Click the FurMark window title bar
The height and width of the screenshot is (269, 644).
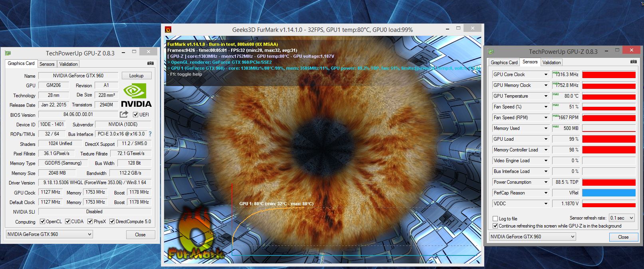[x=323, y=29]
